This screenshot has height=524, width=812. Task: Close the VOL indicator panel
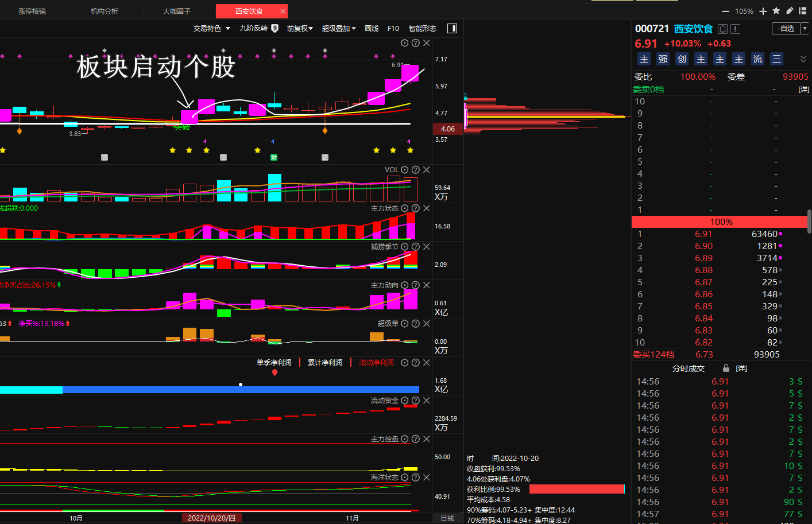pos(427,170)
